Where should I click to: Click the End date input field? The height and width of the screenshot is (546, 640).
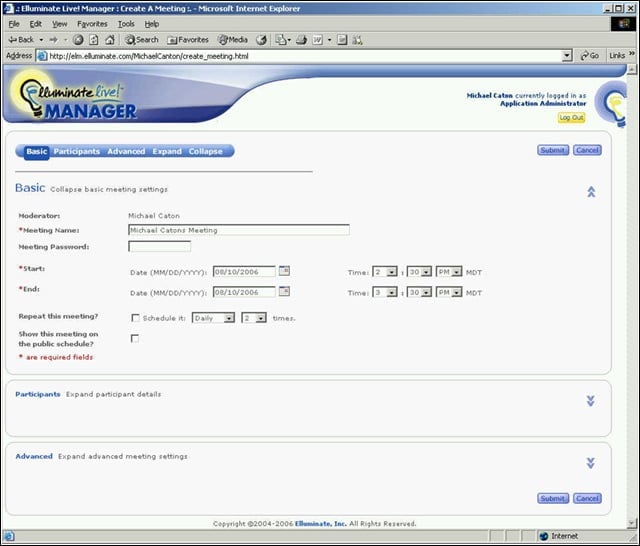[244, 292]
